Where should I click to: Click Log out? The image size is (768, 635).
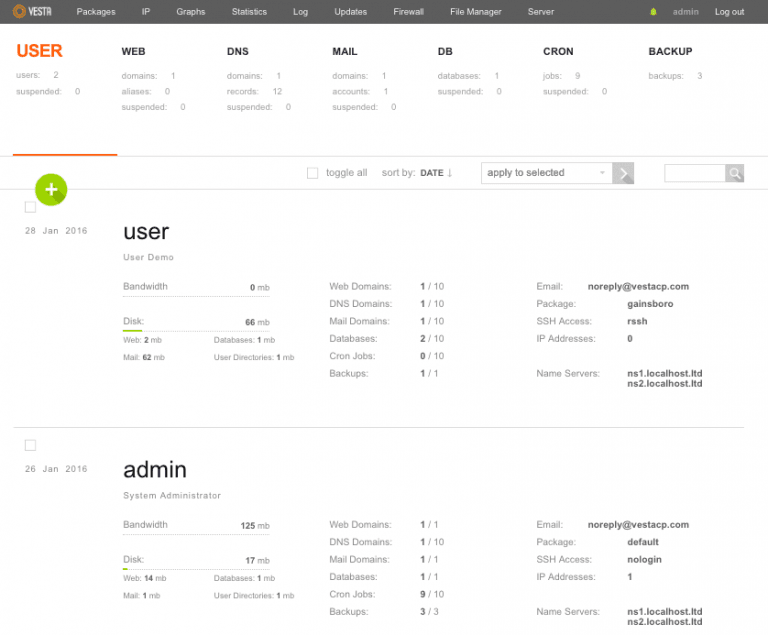(729, 12)
